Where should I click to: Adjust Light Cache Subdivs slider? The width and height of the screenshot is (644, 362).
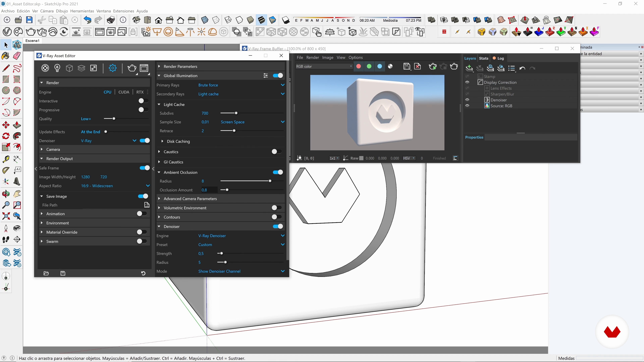(236, 113)
